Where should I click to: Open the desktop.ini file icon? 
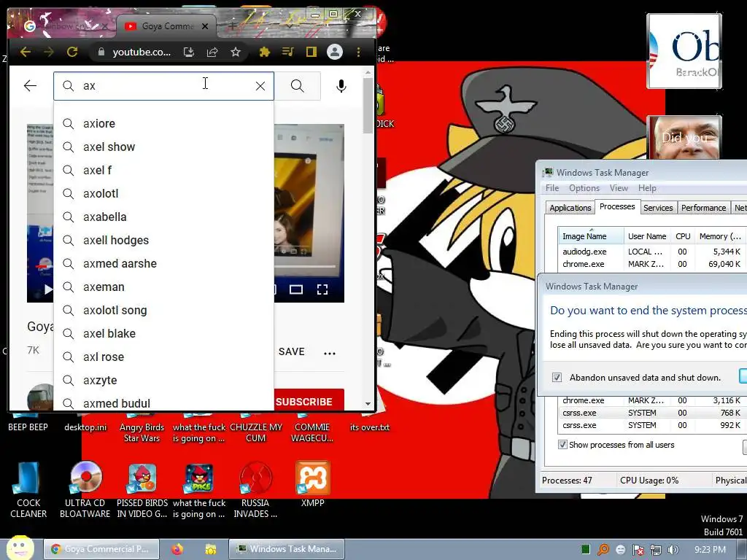tap(86, 422)
